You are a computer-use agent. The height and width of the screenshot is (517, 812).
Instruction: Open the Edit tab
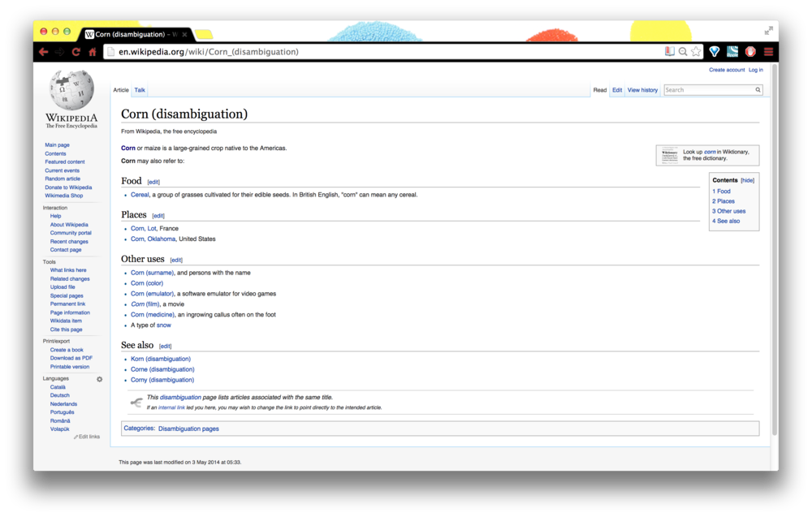[x=617, y=90]
